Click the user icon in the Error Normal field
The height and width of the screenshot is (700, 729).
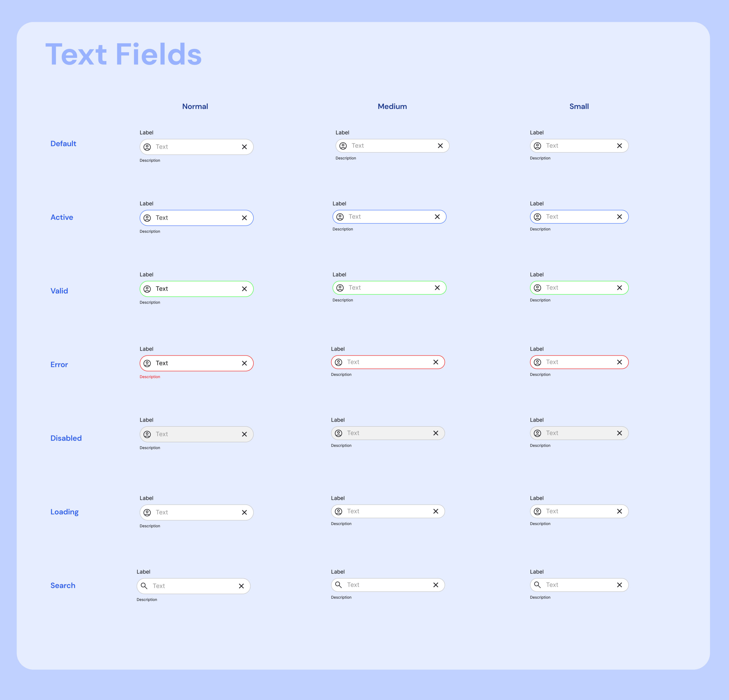tap(147, 363)
